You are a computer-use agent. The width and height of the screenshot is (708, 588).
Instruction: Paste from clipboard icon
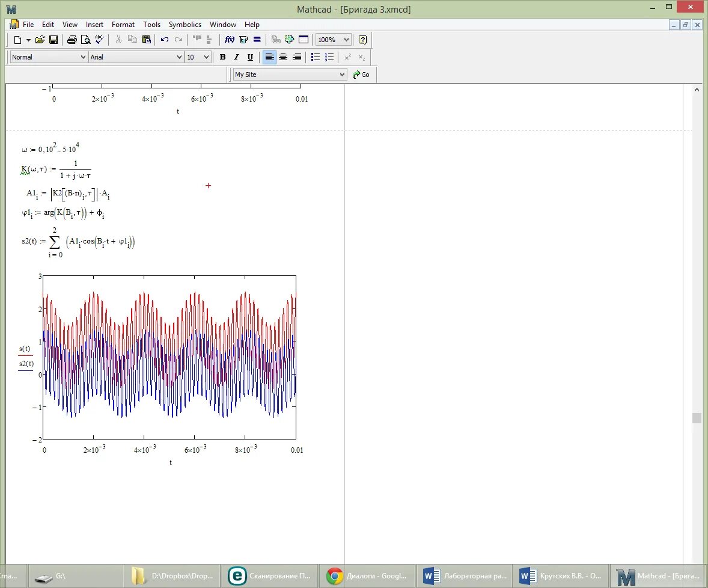(x=146, y=40)
